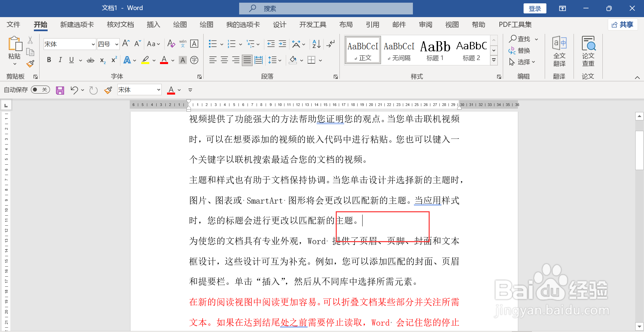This screenshot has width=644, height=332.
Task: Switch to the 布局 (Layout) tab
Action: coord(346,24)
